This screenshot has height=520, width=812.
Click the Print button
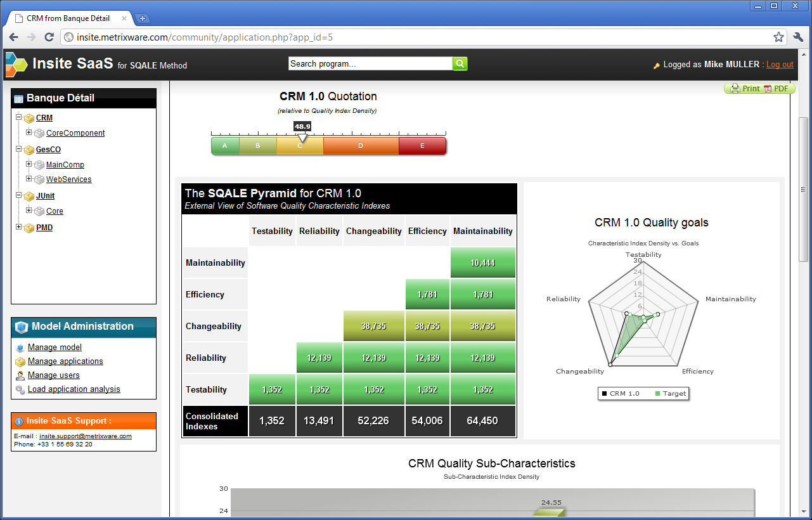pyautogui.click(x=744, y=89)
